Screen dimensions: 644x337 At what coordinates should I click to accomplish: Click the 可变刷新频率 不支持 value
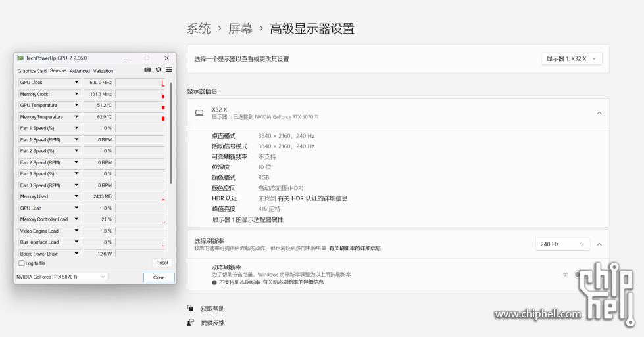[267, 156]
